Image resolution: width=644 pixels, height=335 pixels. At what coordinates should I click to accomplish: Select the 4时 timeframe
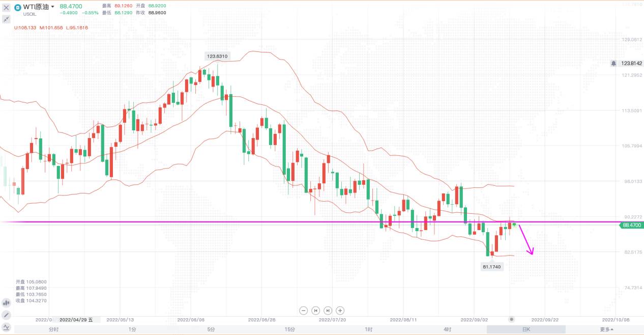tap(447, 329)
